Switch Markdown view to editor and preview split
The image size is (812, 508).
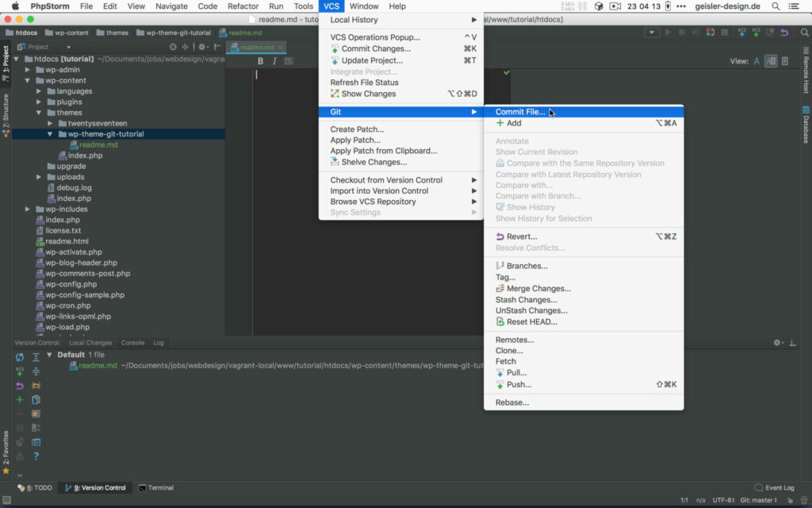point(771,61)
